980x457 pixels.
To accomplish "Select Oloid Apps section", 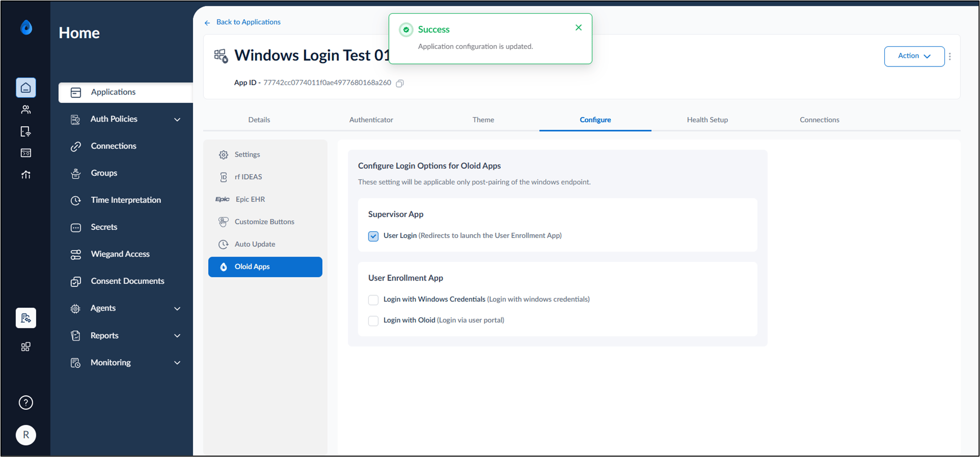I will pyautogui.click(x=265, y=267).
